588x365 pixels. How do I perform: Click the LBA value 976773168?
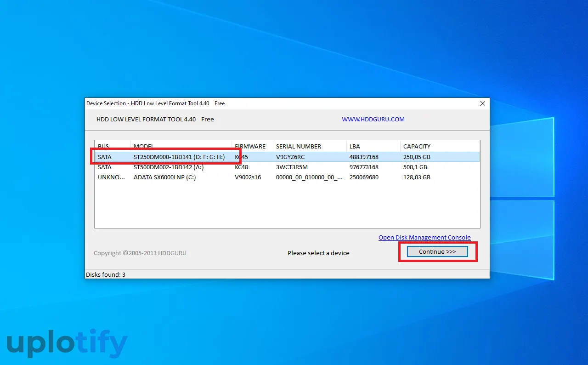[x=364, y=167]
